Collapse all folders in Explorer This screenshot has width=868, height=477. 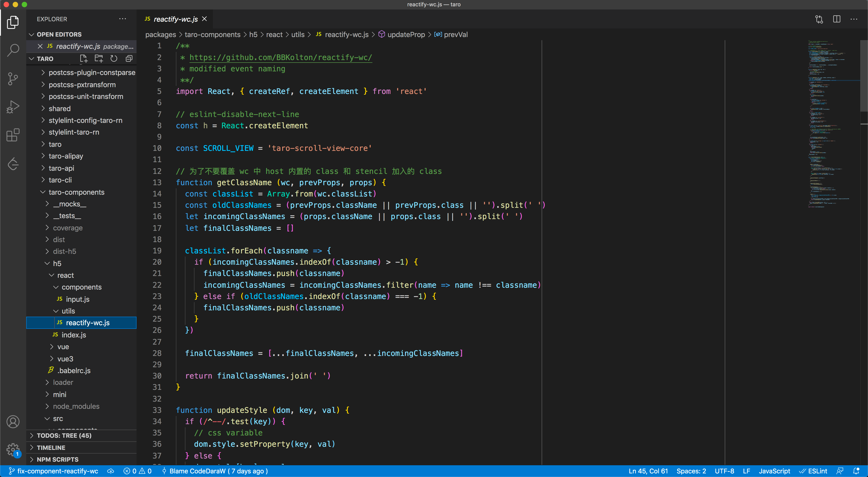pos(129,58)
